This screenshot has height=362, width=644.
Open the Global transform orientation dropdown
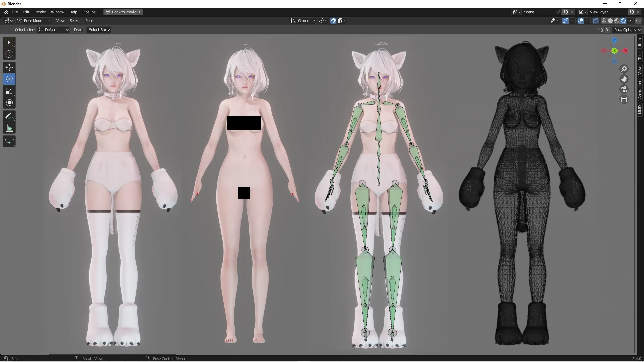(303, 21)
